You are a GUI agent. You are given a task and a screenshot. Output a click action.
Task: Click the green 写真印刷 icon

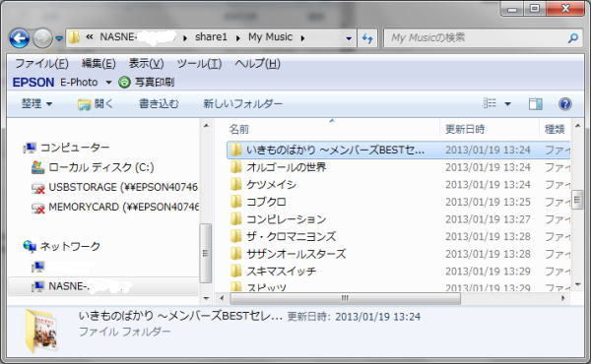124,82
